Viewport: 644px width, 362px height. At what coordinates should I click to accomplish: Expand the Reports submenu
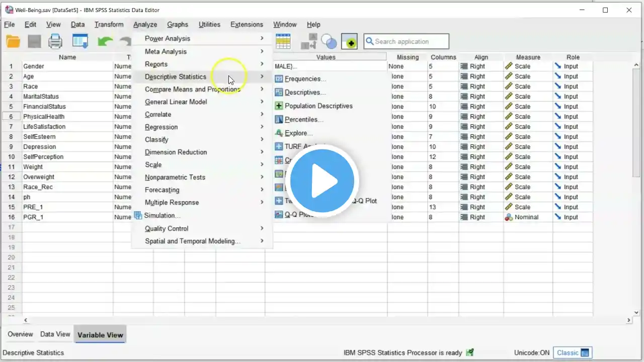click(202, 64)
